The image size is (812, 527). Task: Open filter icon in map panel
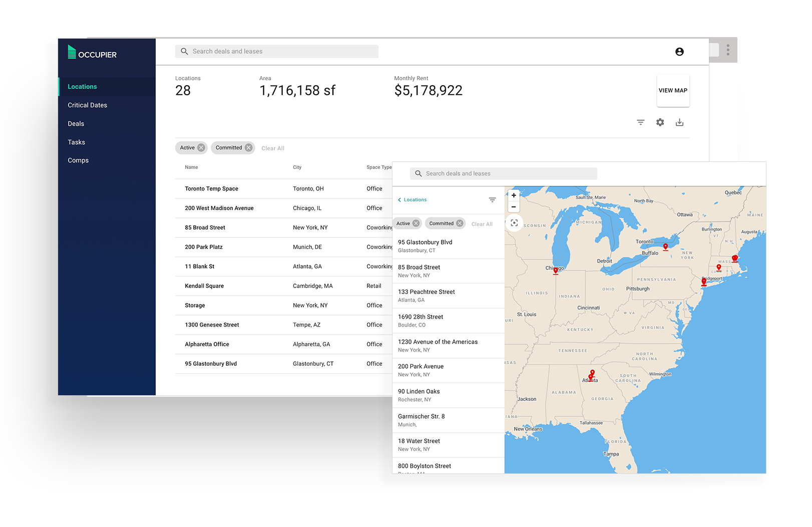[492, 200]
